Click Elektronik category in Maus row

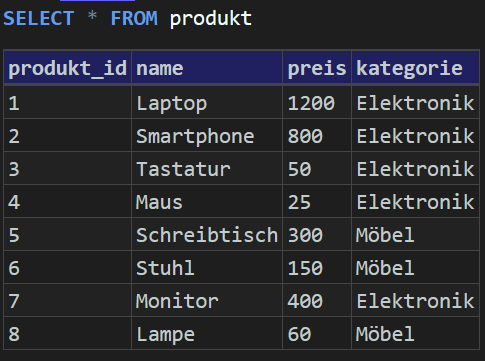[416, 202]
